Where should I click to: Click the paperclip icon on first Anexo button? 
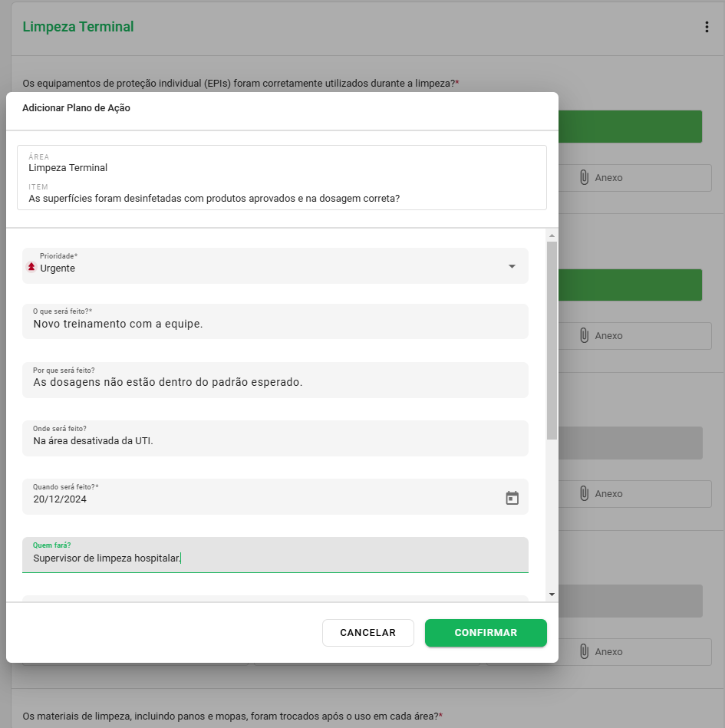[585, 177]
